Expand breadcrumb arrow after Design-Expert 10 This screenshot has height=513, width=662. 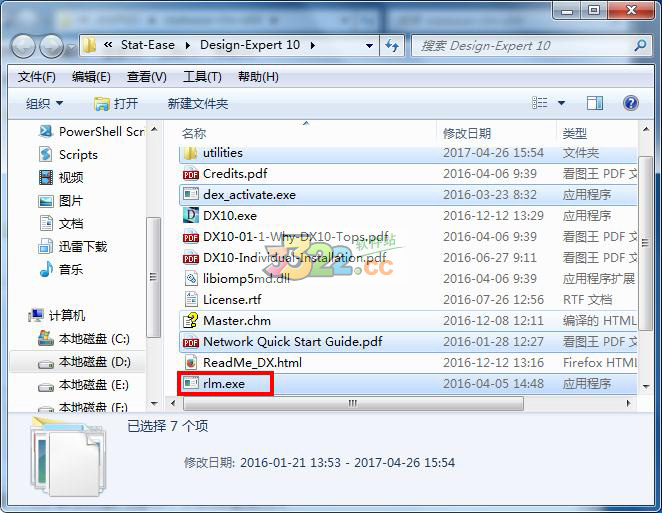pos(312,45)
